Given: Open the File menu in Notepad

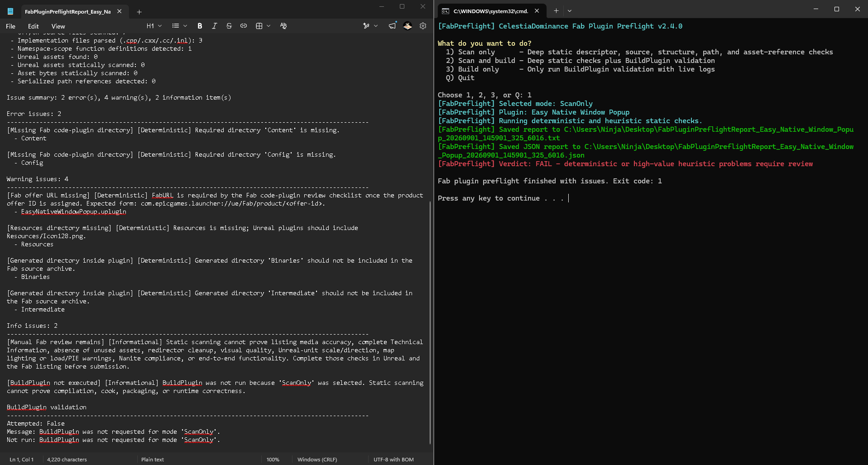Looking at the screenshot, I should [x=11, y=26].
